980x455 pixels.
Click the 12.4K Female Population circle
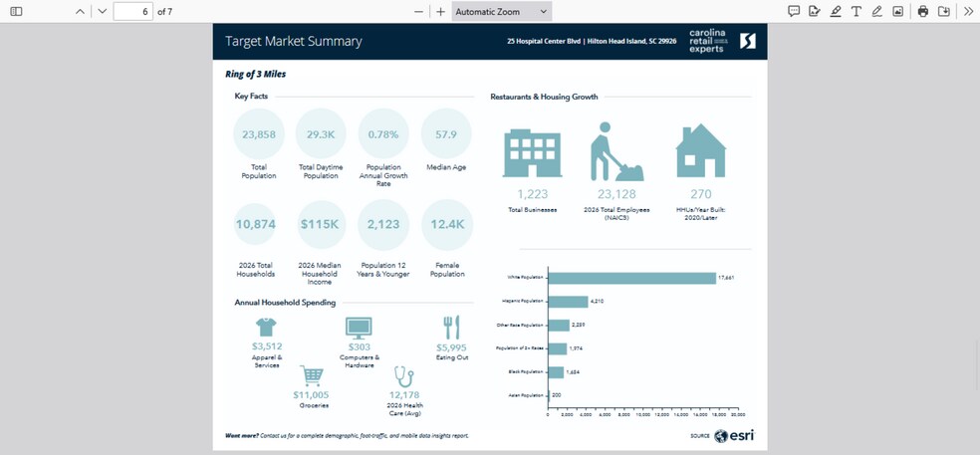447,224
